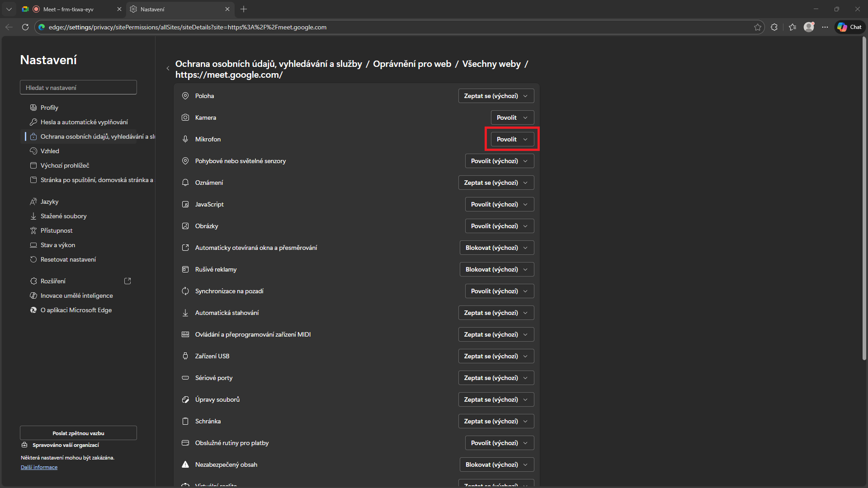Click the profile avatar icon
868x488 pixels.
pos(809,27)
